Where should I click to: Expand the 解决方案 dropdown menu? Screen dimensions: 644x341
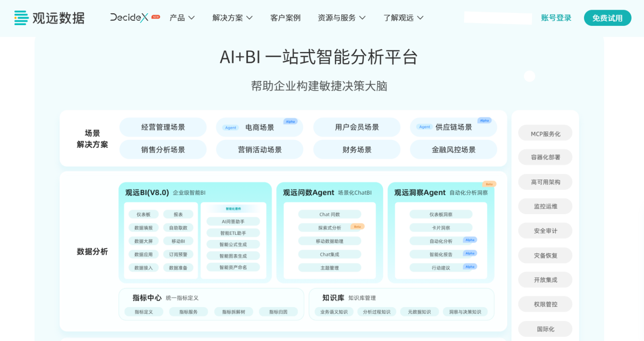232,18
